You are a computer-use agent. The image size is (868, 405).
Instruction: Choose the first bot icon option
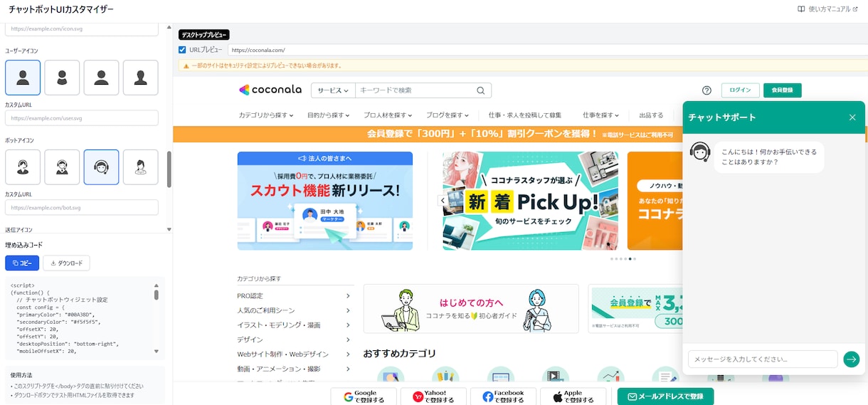(23, 167)
